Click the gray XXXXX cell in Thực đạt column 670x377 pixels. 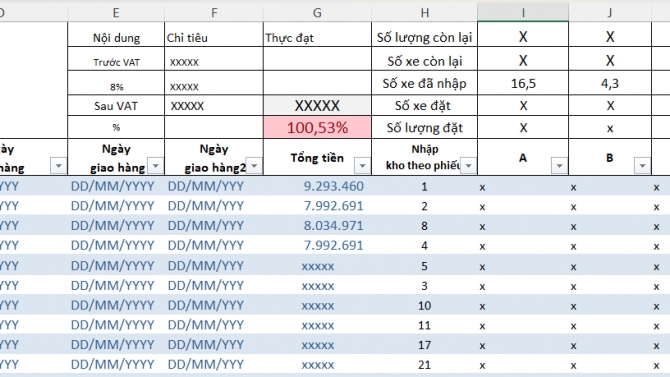tap(317, 106)
